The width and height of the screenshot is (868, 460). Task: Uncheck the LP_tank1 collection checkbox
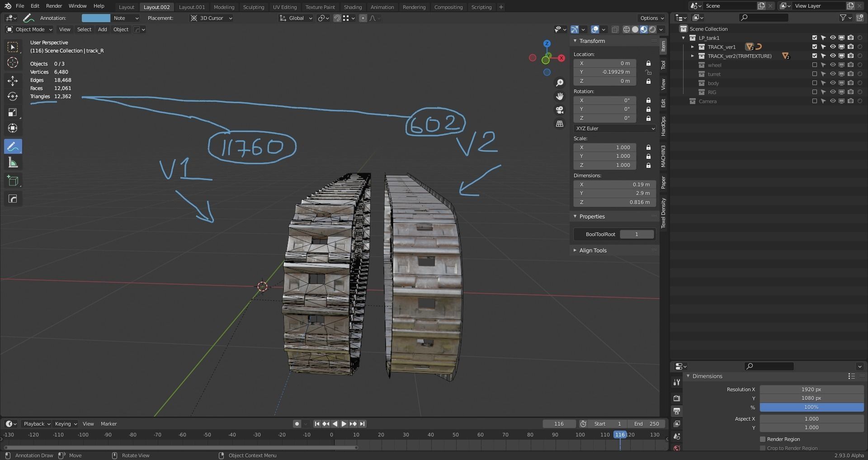pyautogui.click(x=815, y=38)
